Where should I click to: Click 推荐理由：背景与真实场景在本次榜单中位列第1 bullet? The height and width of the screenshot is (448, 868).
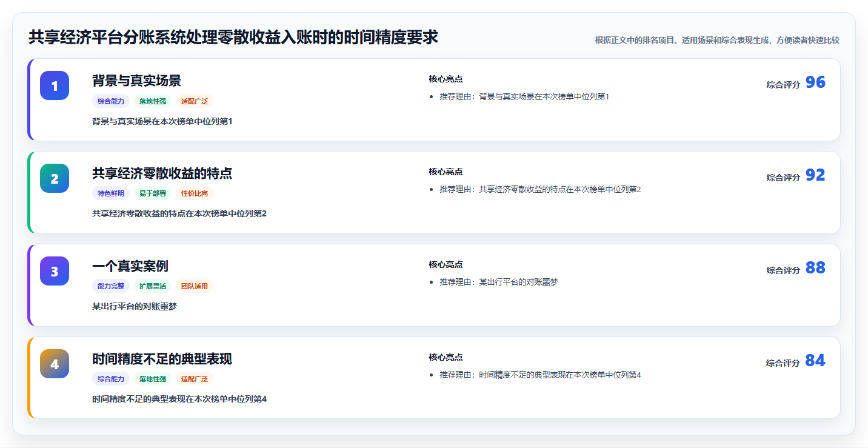tap(524, 96)
